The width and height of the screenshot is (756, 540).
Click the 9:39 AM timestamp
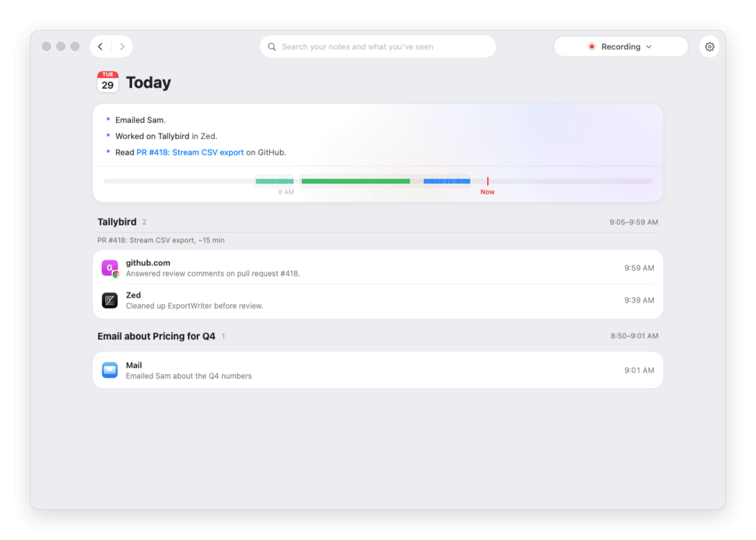pyautogui.click(x=639, y=300)
